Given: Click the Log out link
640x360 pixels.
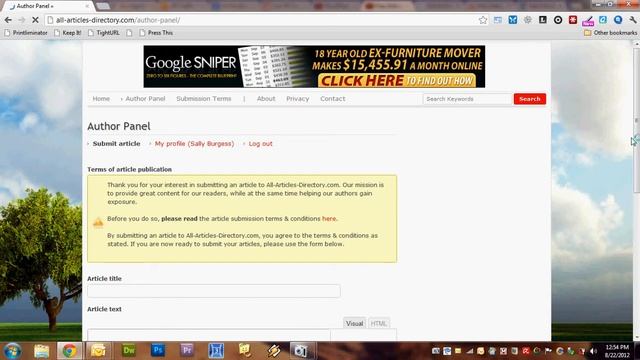Looking at the screenshot, I should [260, 144].
